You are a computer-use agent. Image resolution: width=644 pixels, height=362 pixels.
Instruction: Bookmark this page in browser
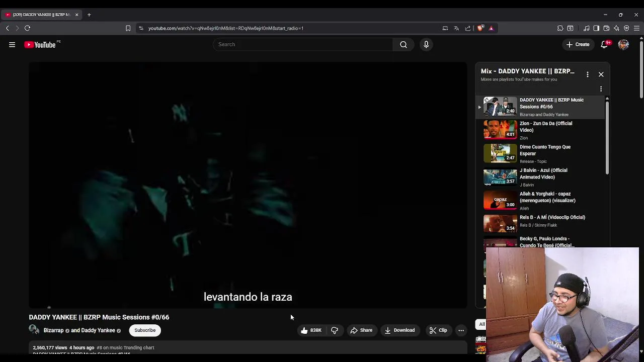click(x=128, y=28)
